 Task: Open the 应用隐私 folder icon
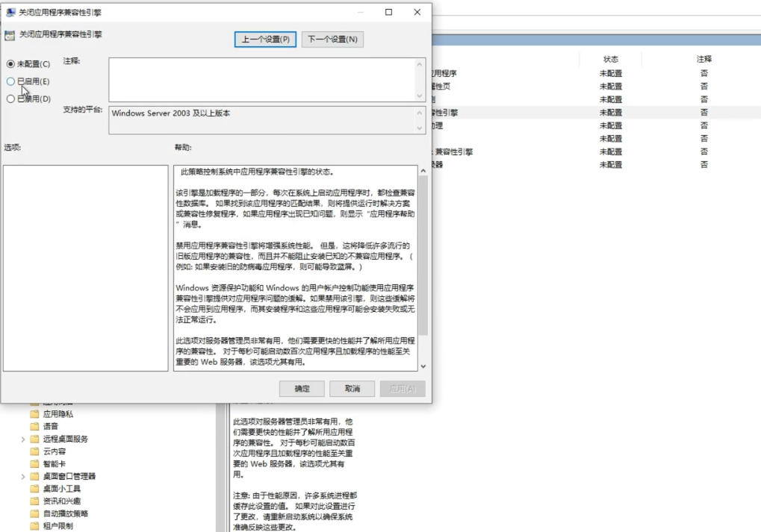coord(34,414)
